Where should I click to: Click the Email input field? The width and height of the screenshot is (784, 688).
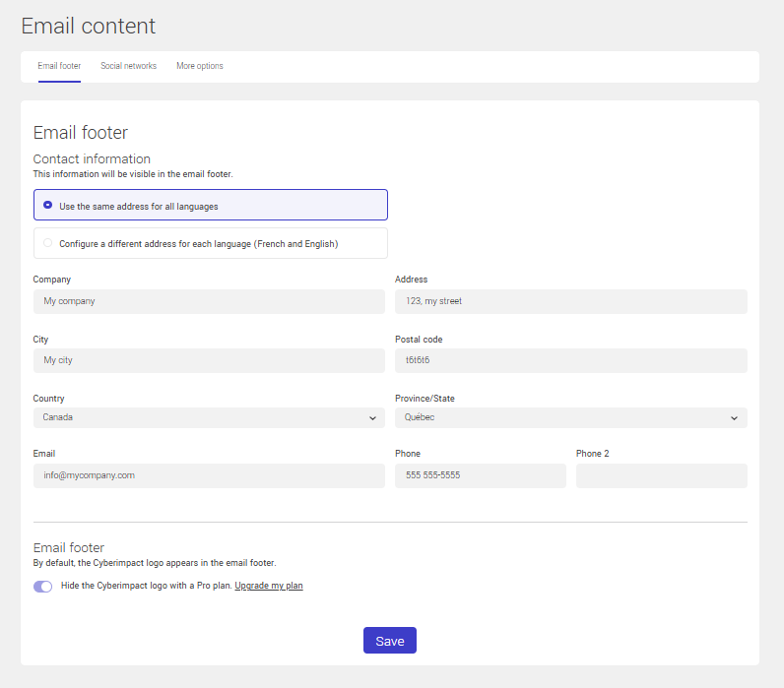(x=209, y=475)
